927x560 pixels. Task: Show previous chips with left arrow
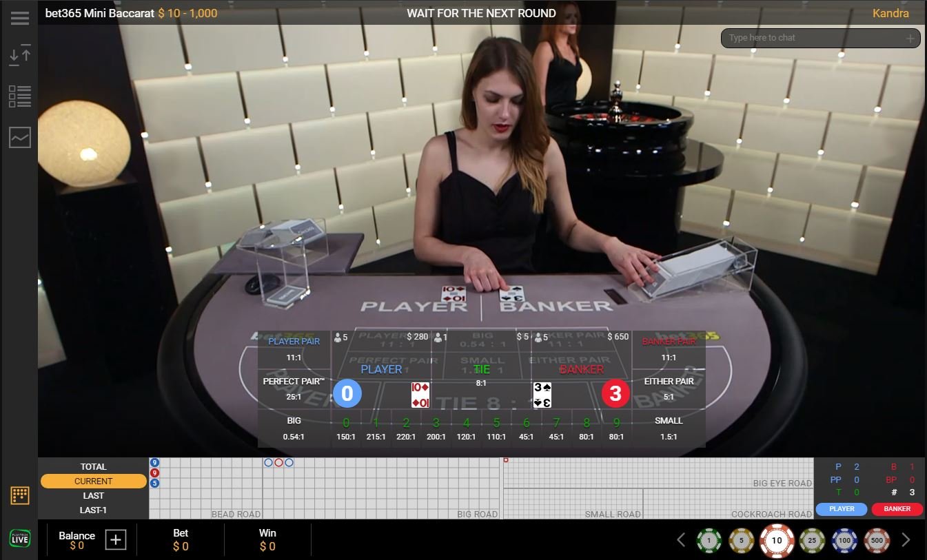[x=681, y=540]
